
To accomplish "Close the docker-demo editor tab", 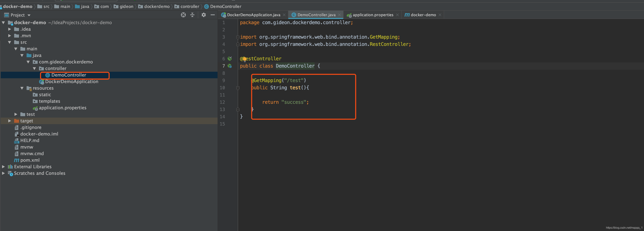I will click(440, 15).
